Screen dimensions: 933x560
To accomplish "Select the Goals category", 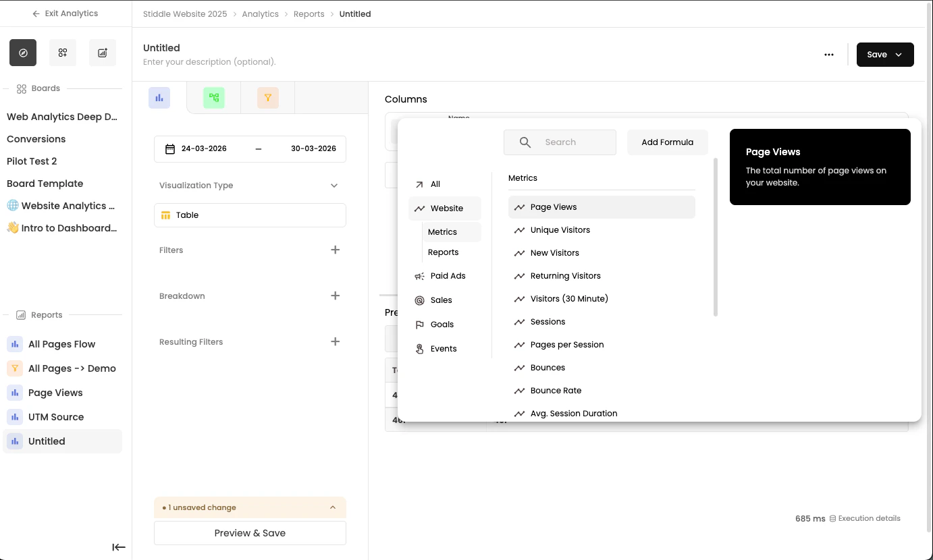I will pos(445,325).
